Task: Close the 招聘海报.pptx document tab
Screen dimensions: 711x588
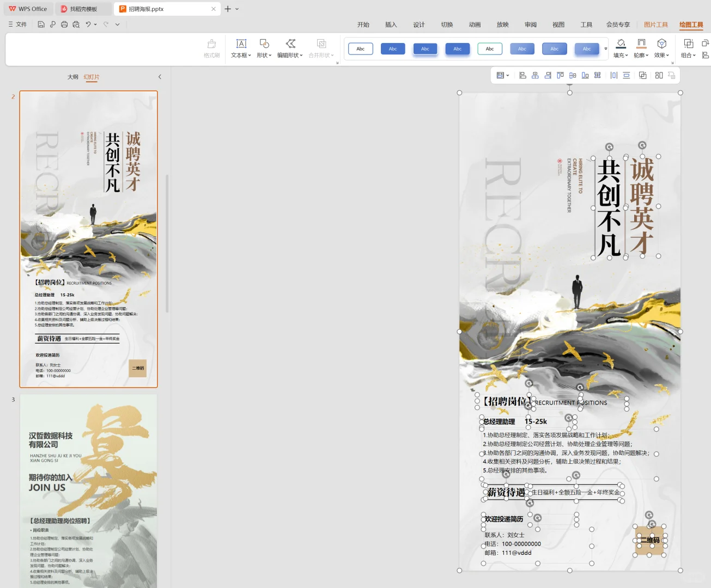Action: [x=214, y=9]
